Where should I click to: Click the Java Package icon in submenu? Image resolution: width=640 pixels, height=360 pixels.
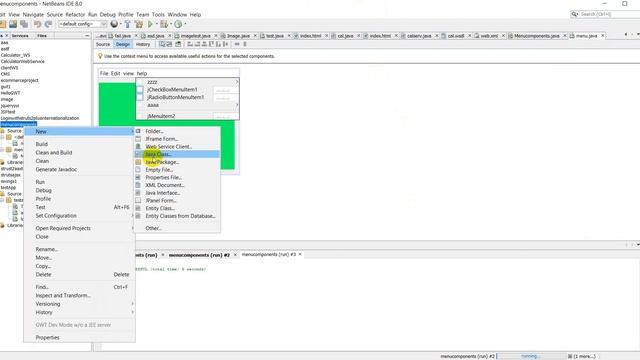click(138, 162)
